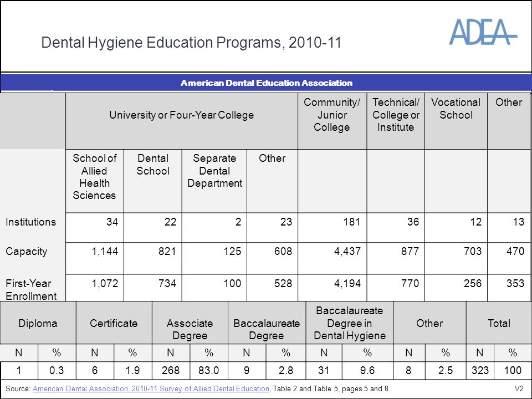Select the Associate Degree count 268
Screen dimensions: 532x399
point(171,370)
